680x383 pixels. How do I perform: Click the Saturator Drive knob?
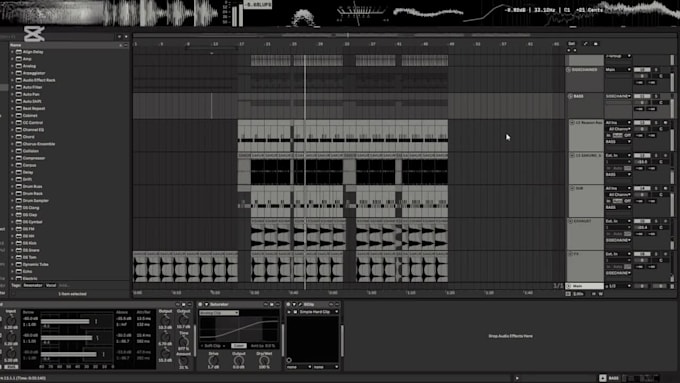pyautogui.click(x=213, y=360)
